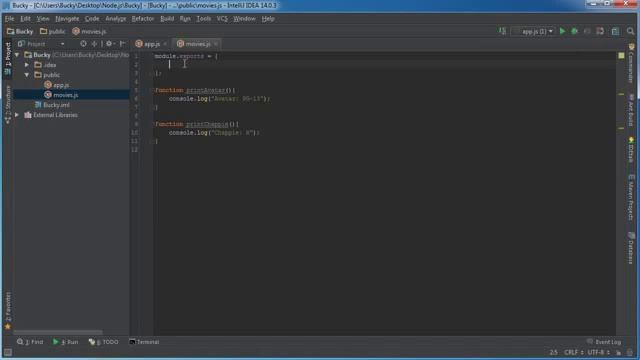This screenshot has height=360, width=640.
Task: Toggle the 1: Project tool window strip
Action: [8, 58]
